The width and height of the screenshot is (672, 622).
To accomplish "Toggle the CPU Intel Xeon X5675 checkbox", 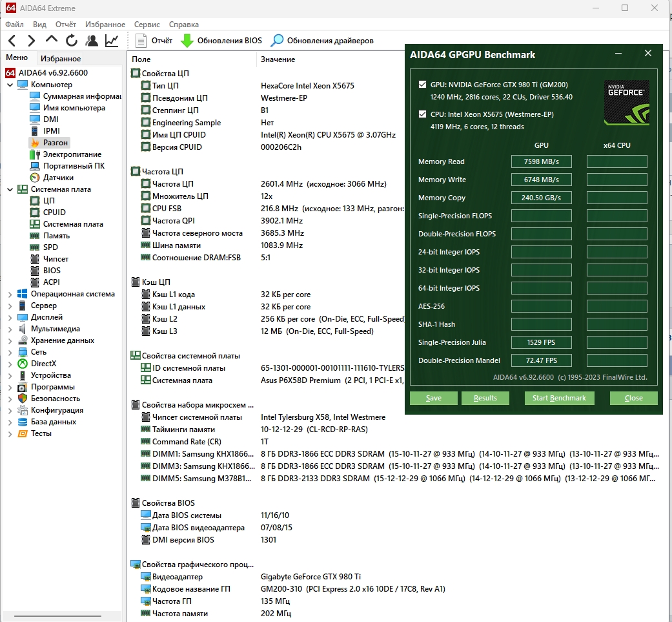I will coord(423,114).
